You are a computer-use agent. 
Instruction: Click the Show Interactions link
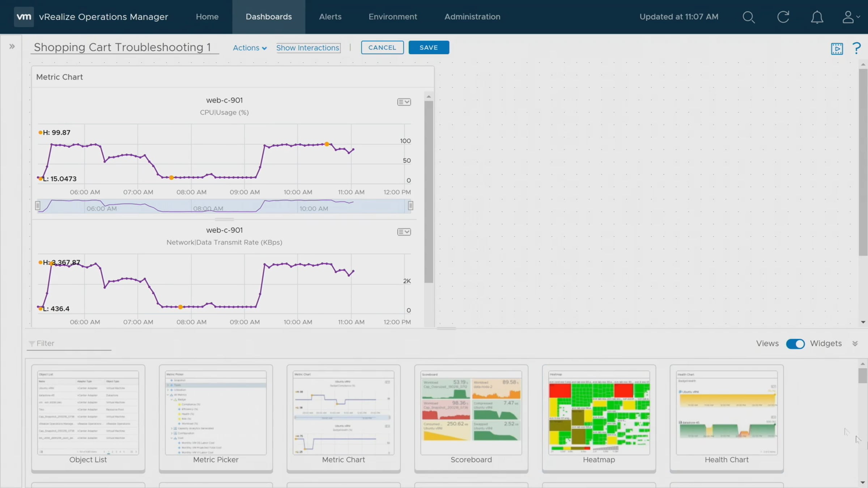click(308, 48)
